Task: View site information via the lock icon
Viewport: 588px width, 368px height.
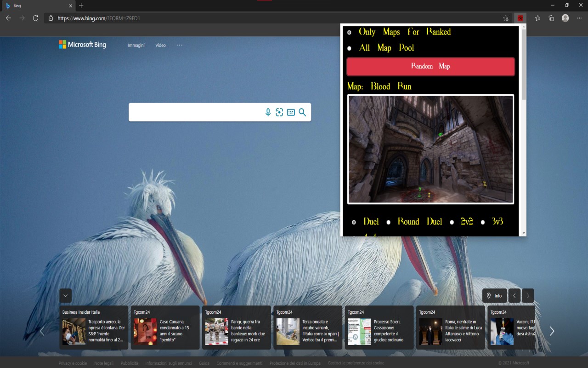Action: pos(51,18)
